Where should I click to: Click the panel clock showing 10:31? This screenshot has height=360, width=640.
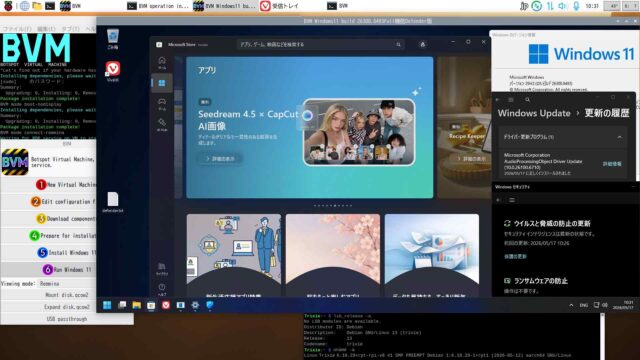tap(592, 6)
